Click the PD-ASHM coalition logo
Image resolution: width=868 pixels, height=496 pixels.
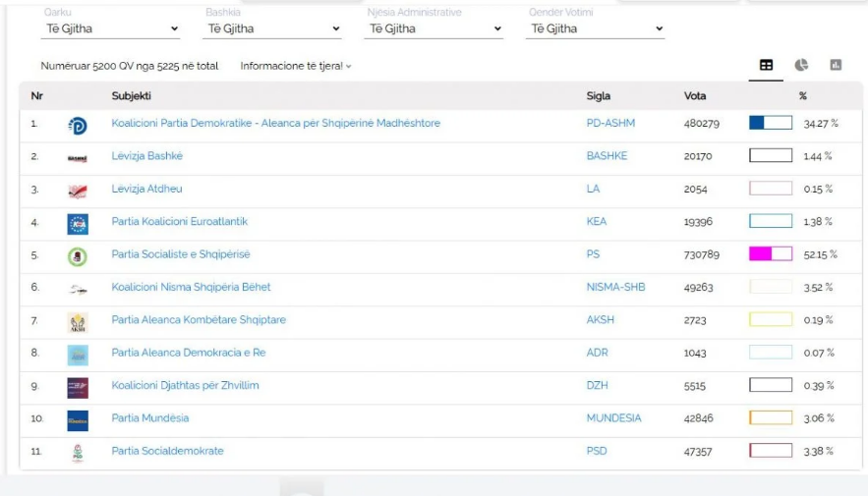(78, 126)
